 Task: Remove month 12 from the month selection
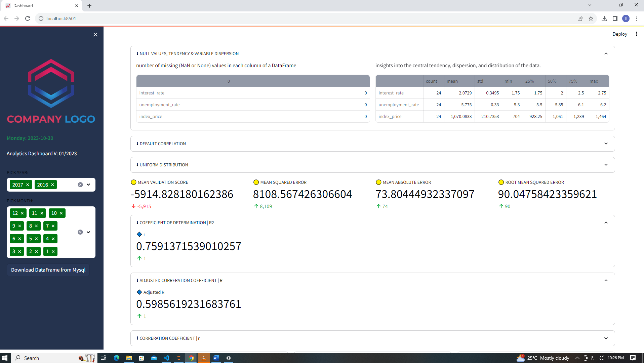(x=23, y=213)
